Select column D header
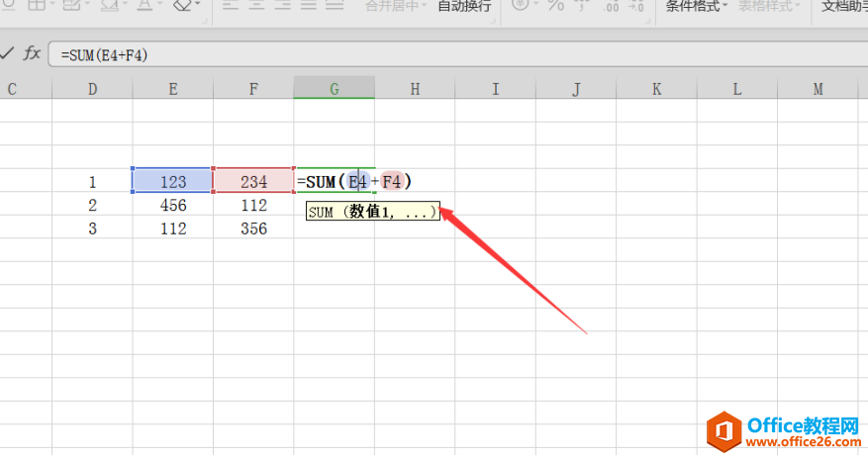Screen dimensions: 868x459 click(92, 89)
